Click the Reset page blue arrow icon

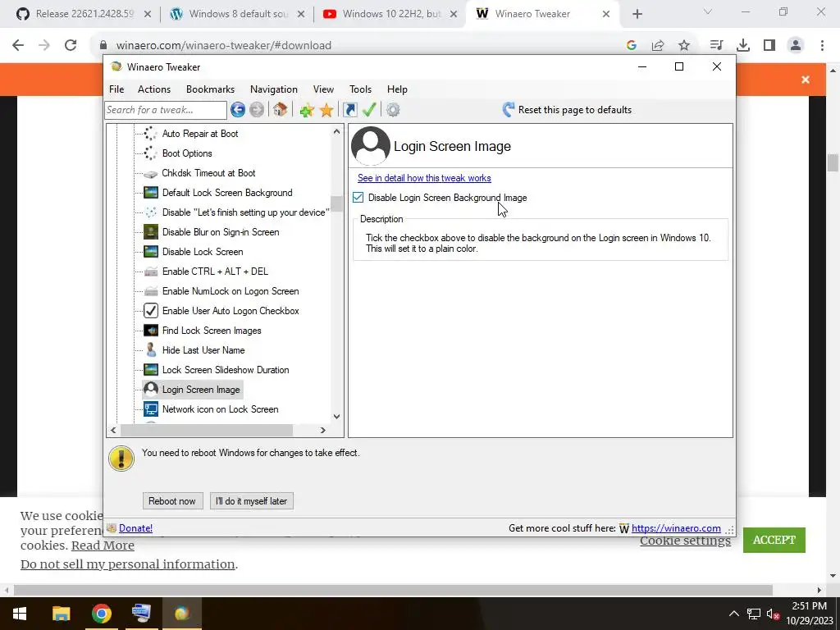(x=509, y=110)
